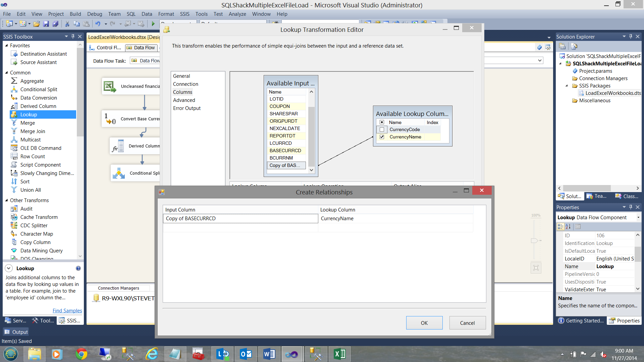Screen dimensions: 644x362
Task: Click the design surface zoom slider
Action: coord(534,241)
